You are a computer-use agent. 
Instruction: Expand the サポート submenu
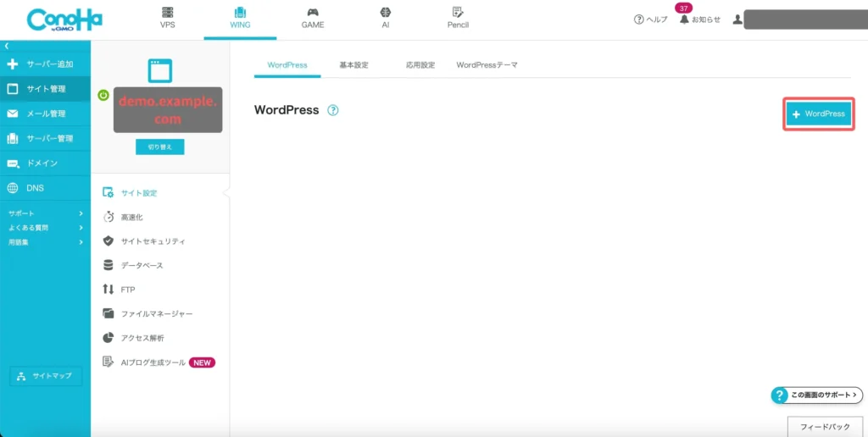[x=46, y=213]
